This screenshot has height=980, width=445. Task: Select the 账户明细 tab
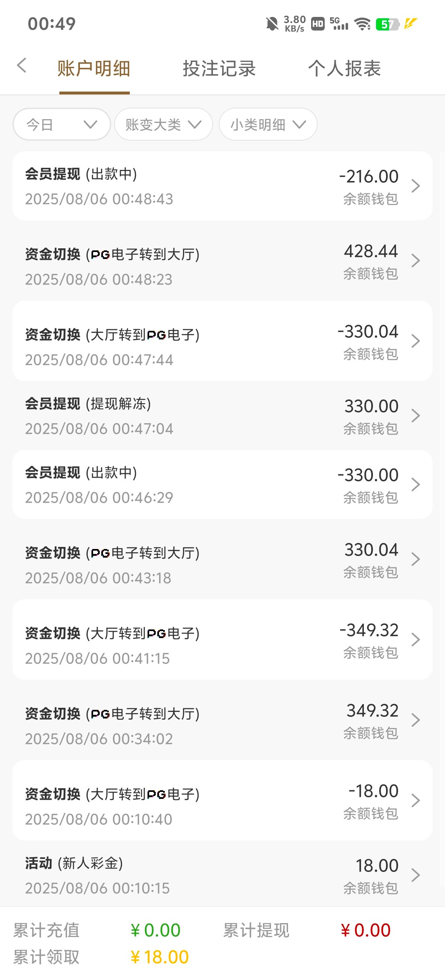94,68
